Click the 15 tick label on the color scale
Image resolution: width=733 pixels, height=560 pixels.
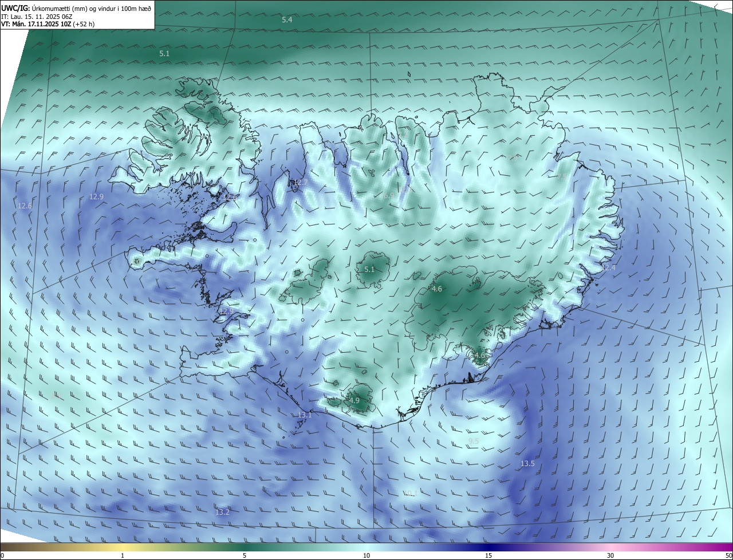click(x=488, y=555)
